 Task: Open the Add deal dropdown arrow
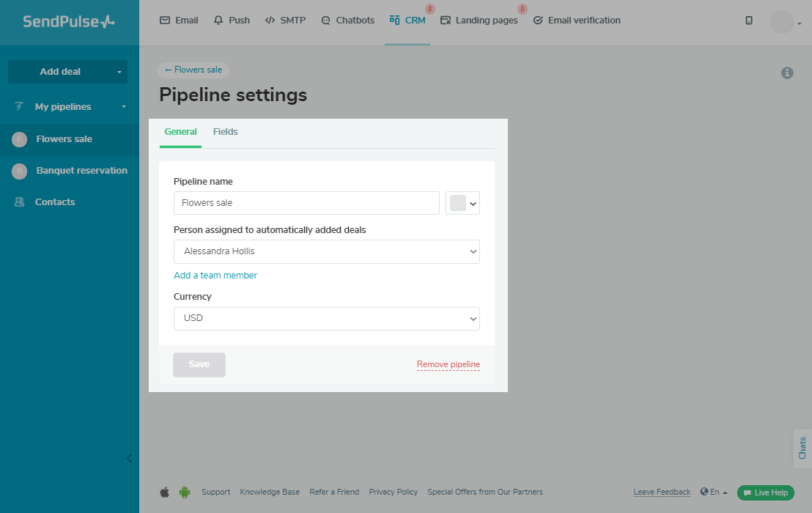point(119,72)
